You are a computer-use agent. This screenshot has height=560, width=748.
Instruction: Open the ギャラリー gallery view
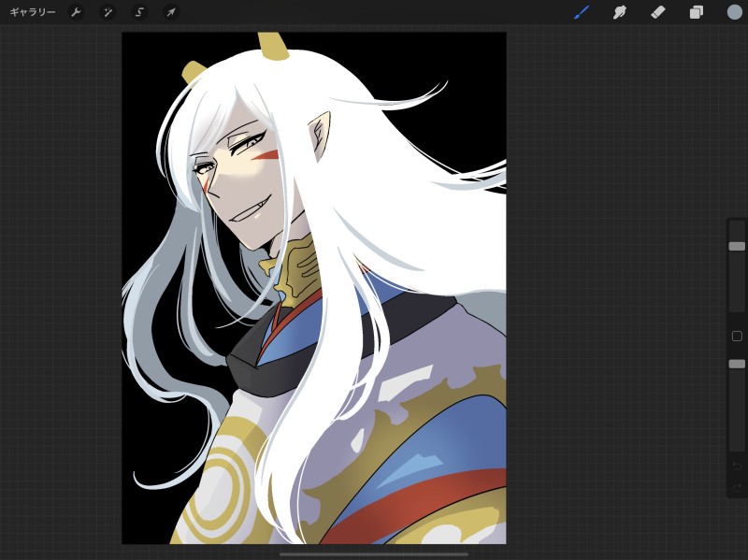point(33,12)
